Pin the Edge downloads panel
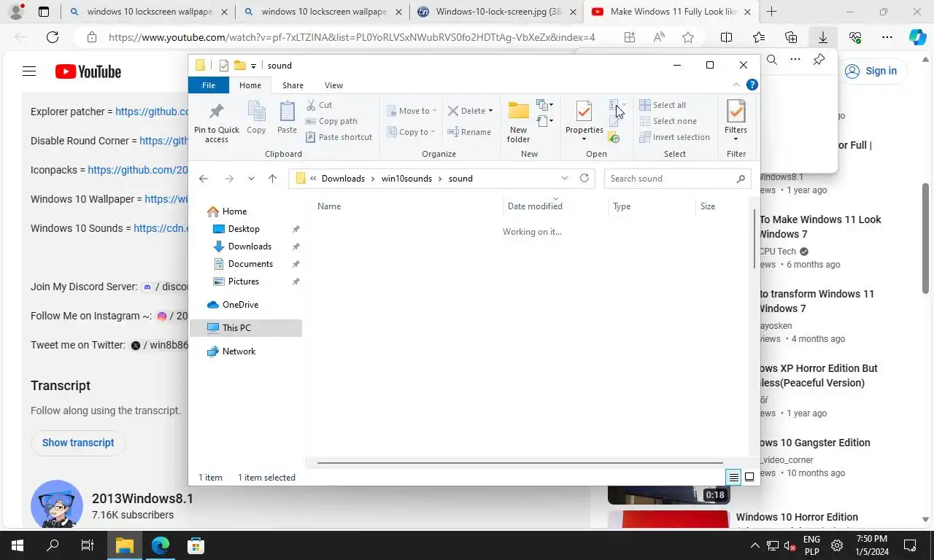934x560 pixels. click(819, 60)
